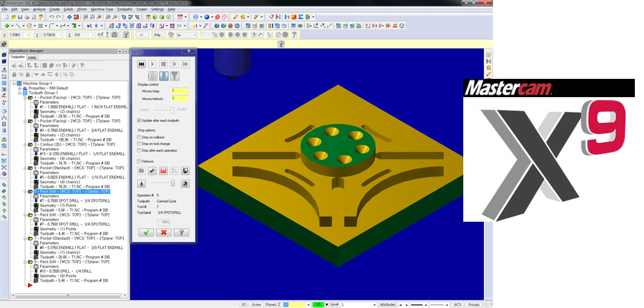644x308 pixels.
Task: Click the Save floppy disk icon
Action: 19,17
